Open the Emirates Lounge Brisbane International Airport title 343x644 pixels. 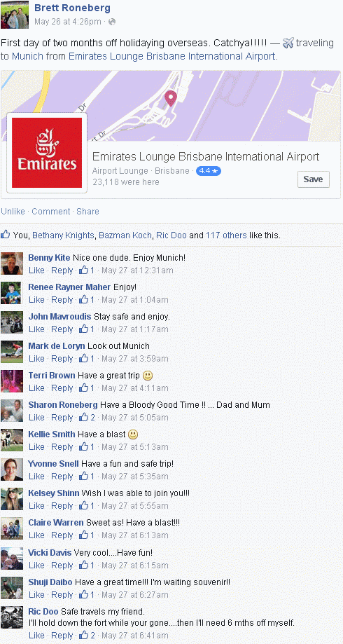206,156
